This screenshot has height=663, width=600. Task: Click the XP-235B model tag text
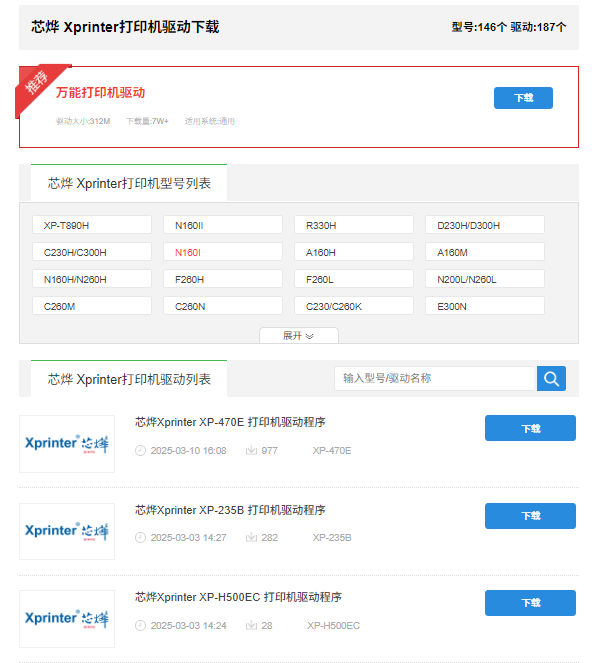(332, 538)
